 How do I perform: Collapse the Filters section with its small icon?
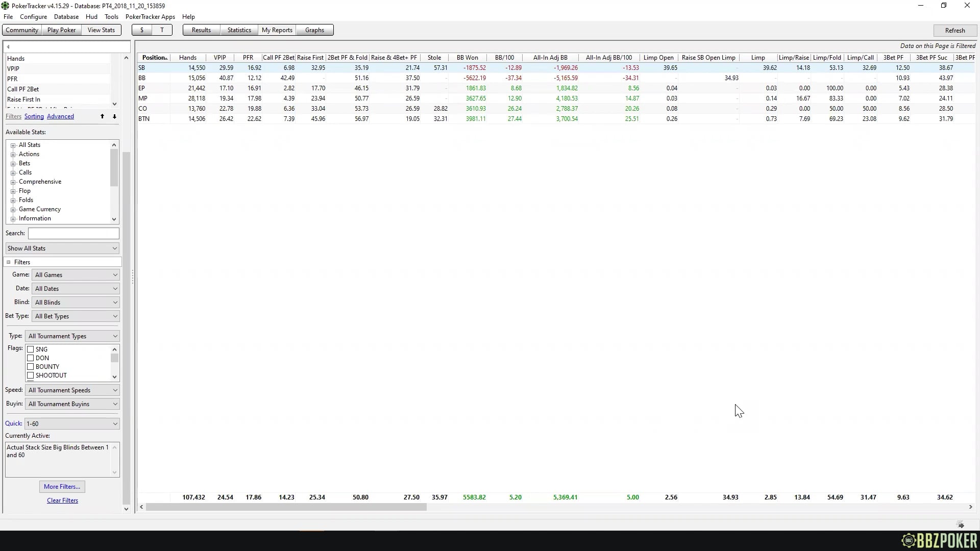(8, 262)
